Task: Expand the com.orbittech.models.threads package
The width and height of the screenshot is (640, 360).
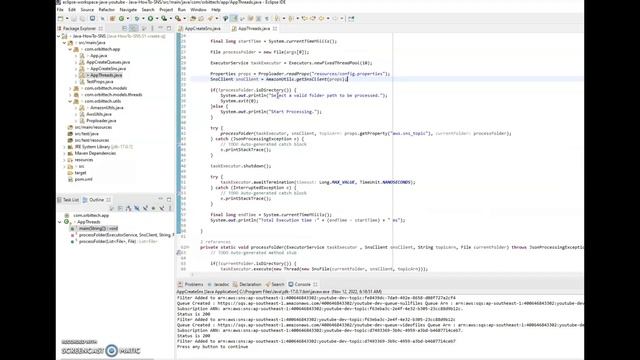Action: point(70,95)
